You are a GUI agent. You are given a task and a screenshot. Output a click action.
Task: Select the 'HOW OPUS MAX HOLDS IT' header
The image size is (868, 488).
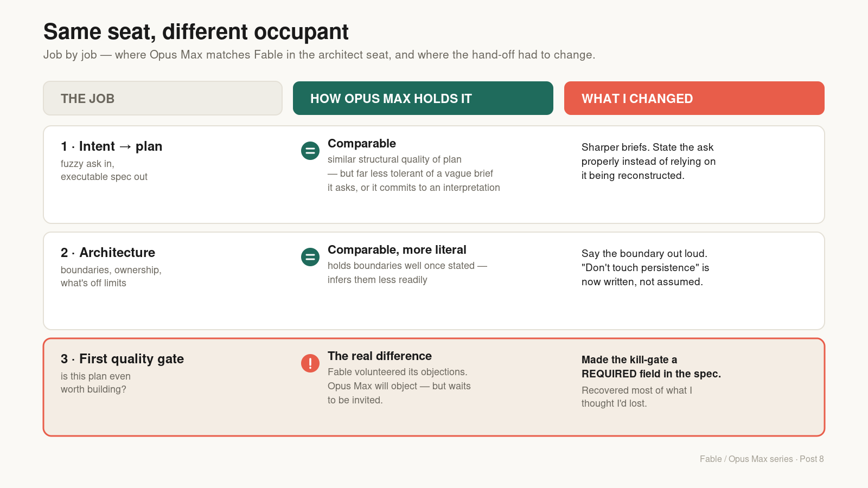pos(423,98)
